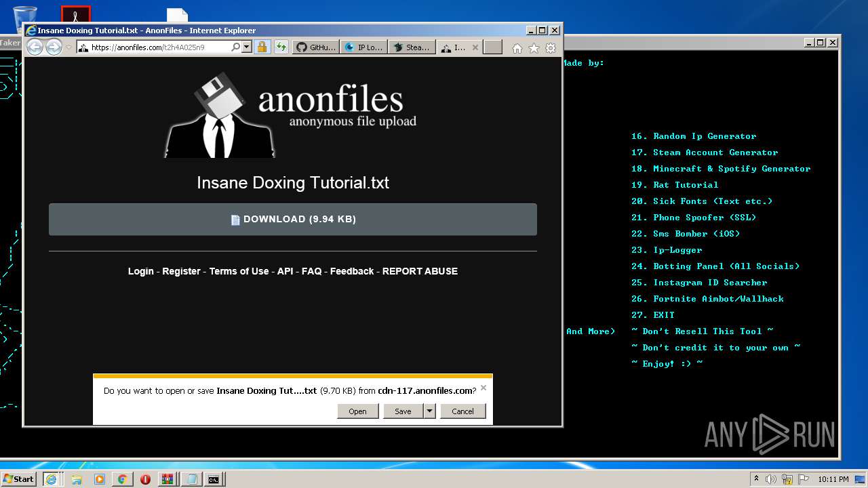Switch to the IP Lo... tab

pyautogui.click(x=363, y=47)
